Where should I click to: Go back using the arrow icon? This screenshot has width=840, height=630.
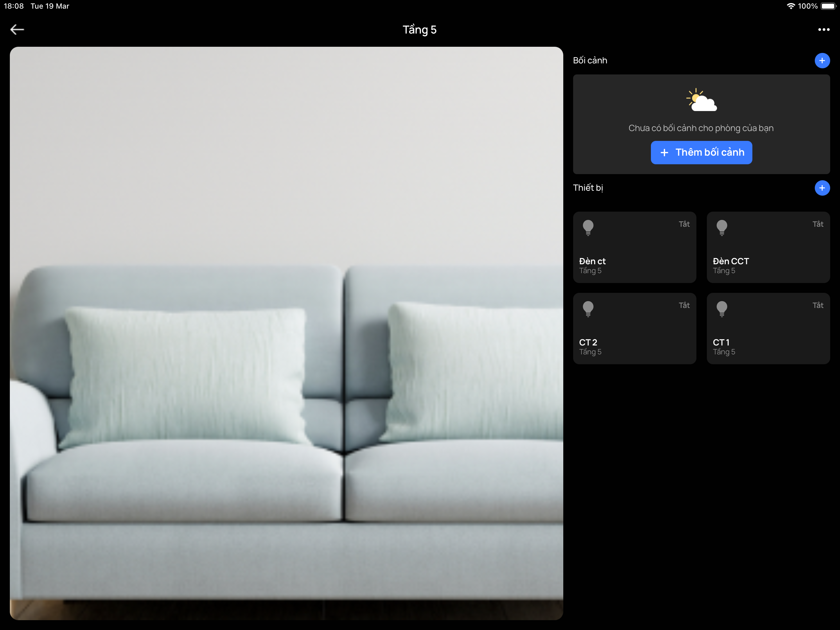click(x=17, y=29)
